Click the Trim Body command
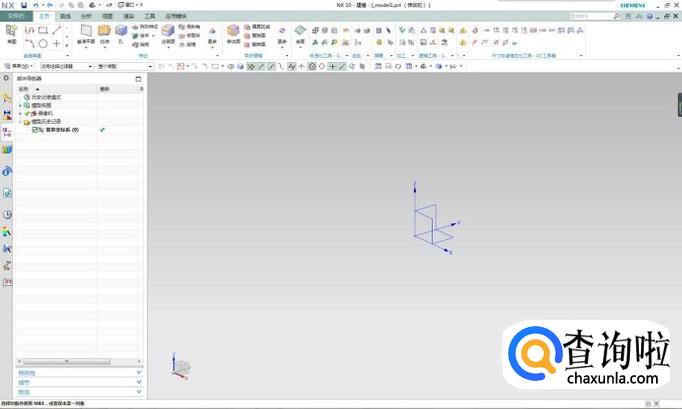 coord(189,36)
